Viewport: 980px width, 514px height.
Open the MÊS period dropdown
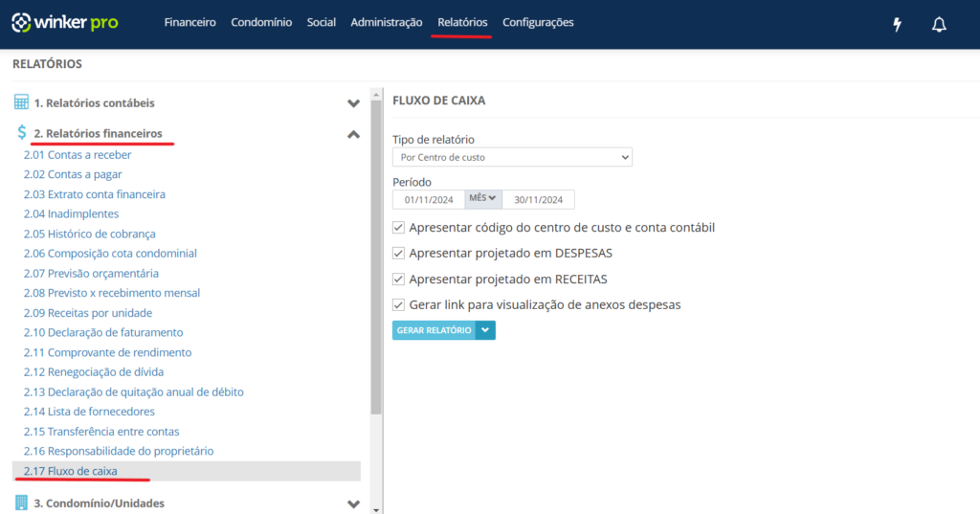pyautogui.click(x=483, y=199)
